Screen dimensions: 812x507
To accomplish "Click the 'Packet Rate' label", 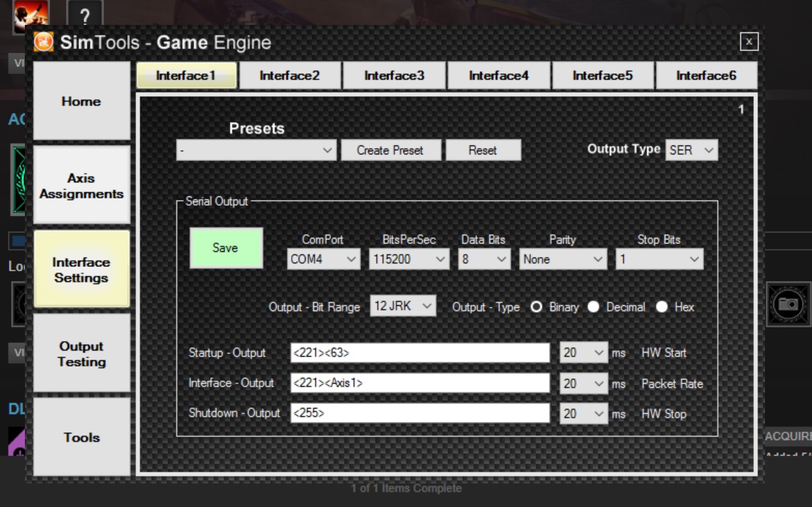I will click(x=672, y=384).
